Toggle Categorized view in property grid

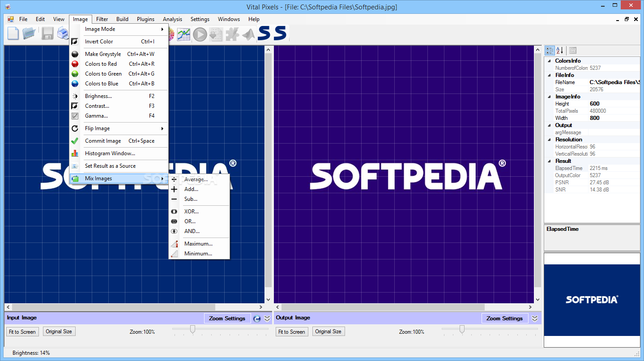(550, 51)
